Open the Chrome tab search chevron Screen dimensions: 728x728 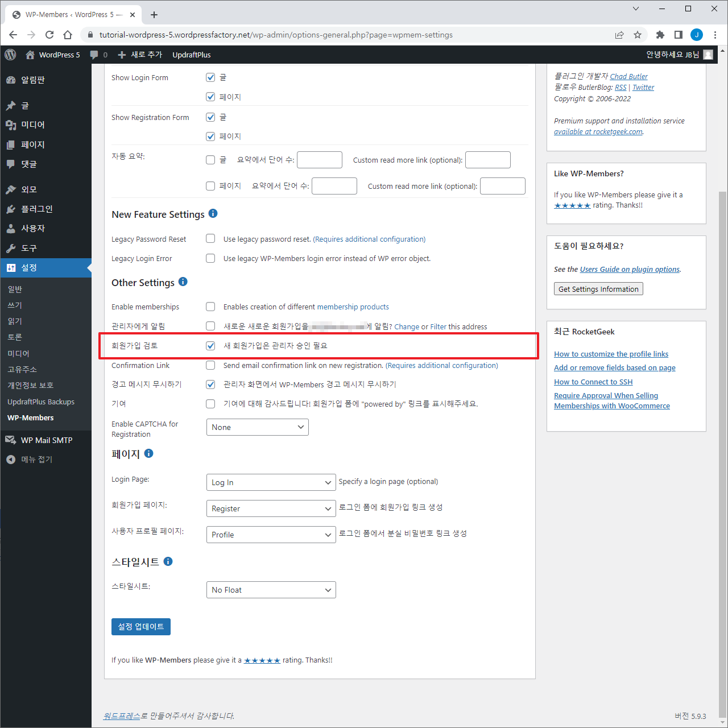coord(636,9)
